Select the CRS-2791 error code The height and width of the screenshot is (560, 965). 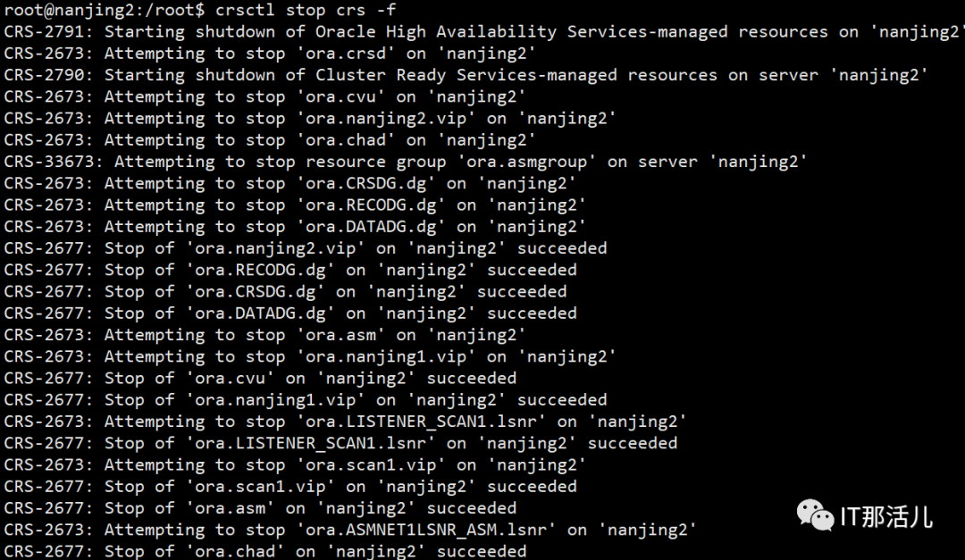coord(49,31)
